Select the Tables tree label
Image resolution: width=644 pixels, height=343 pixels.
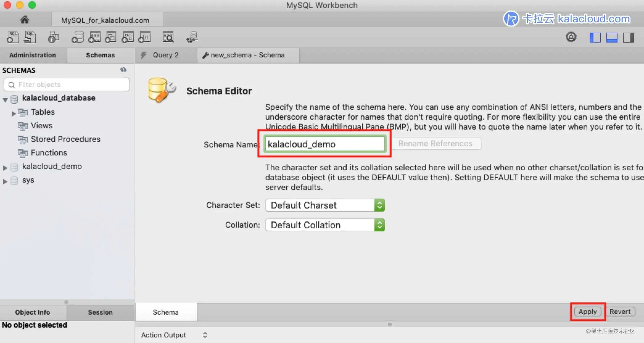43,112
